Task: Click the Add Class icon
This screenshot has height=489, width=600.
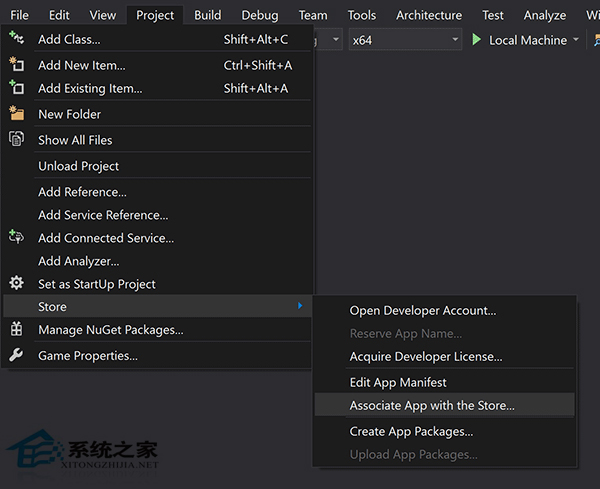Action: (x=16, y=38)
